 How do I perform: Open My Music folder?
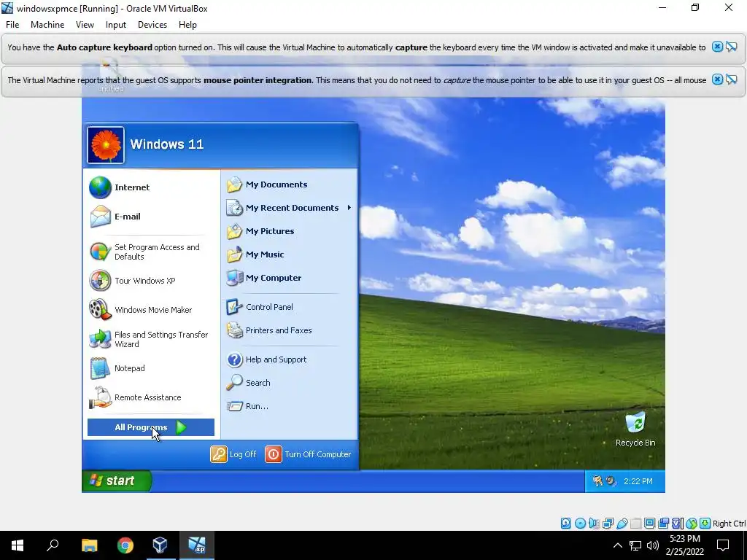click(x=289, y=254)
